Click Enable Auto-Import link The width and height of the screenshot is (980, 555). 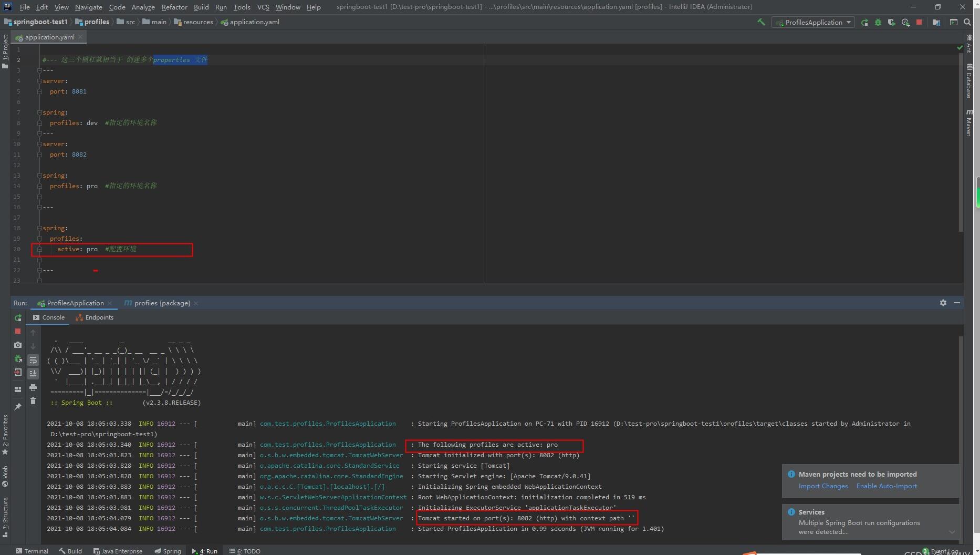(887, 486)
